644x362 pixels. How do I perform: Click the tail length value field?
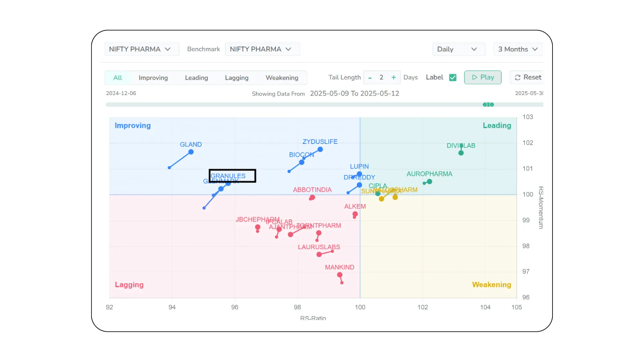point(381,78)
